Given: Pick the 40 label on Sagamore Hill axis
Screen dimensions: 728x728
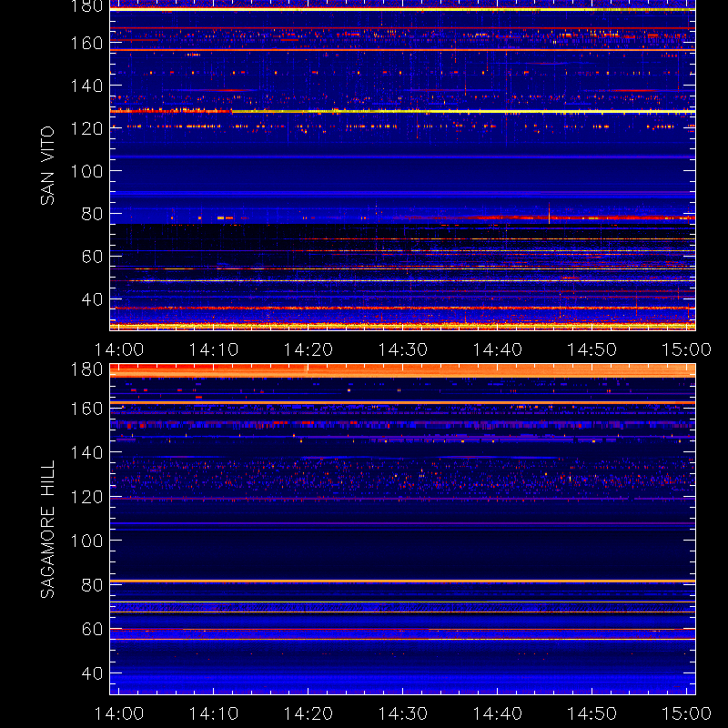Looking at the screenshot, I should click(x=93, y=673).
